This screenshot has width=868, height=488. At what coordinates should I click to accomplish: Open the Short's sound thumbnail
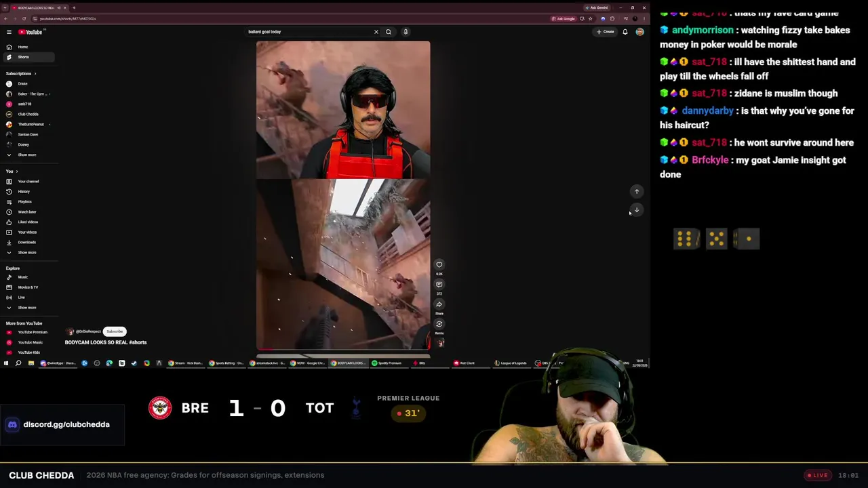[440, 343]
